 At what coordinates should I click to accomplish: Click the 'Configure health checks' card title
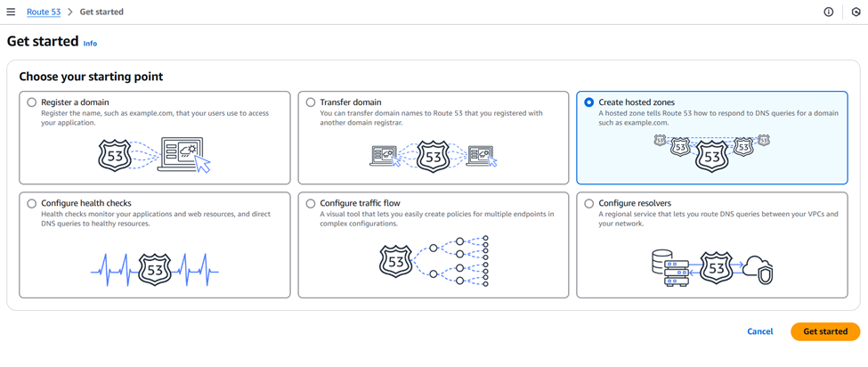click(86, 203)
